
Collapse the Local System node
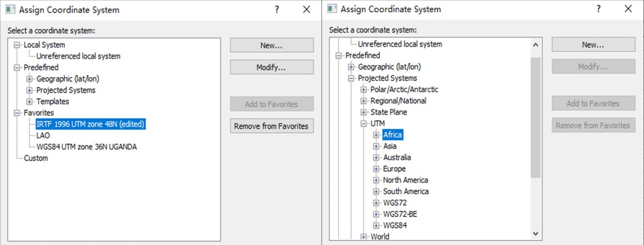[x=17, y=45]
